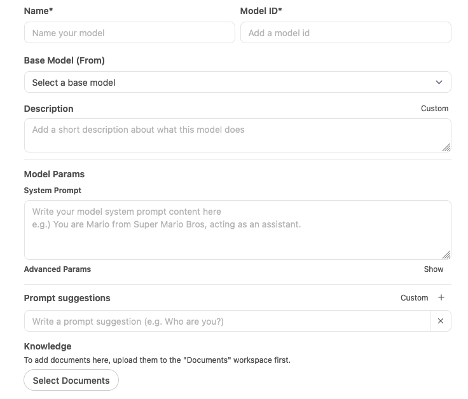Focus the Name your model field

point(129,32)
